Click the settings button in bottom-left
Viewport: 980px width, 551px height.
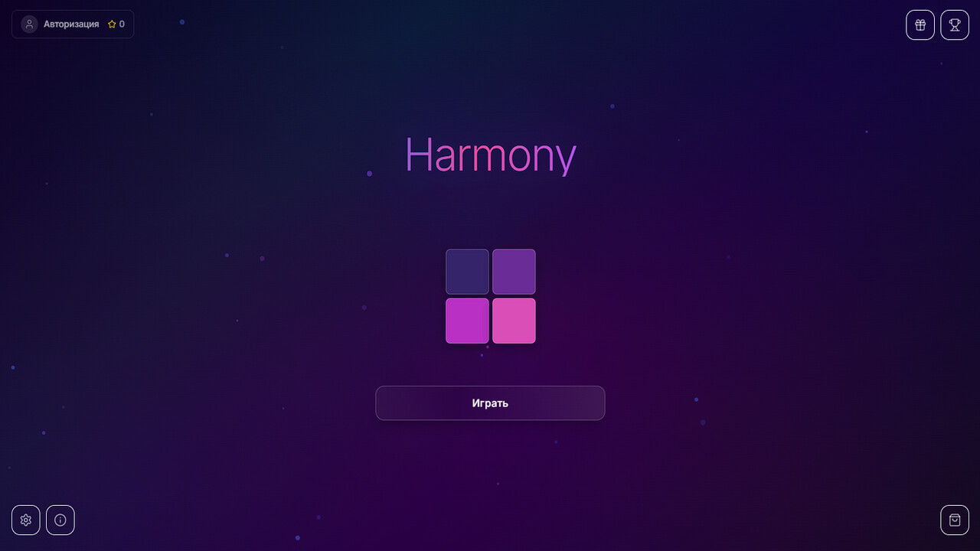(x=25, y=520)
